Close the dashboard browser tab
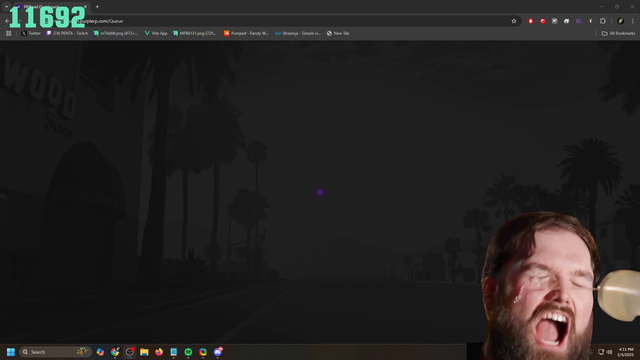The image size is (640, 360). (85, 7)
